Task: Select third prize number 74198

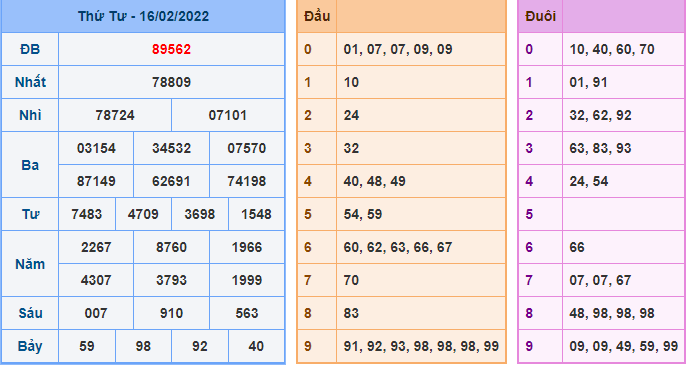Action: click(x=247, y=181)
